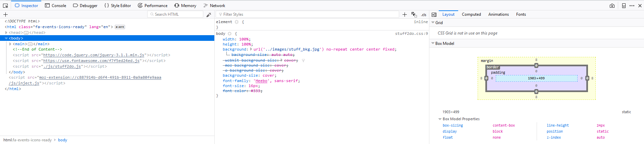644x144 pixels.
Task: Take a screenshot with the camera icon
Action: [612, 6]
